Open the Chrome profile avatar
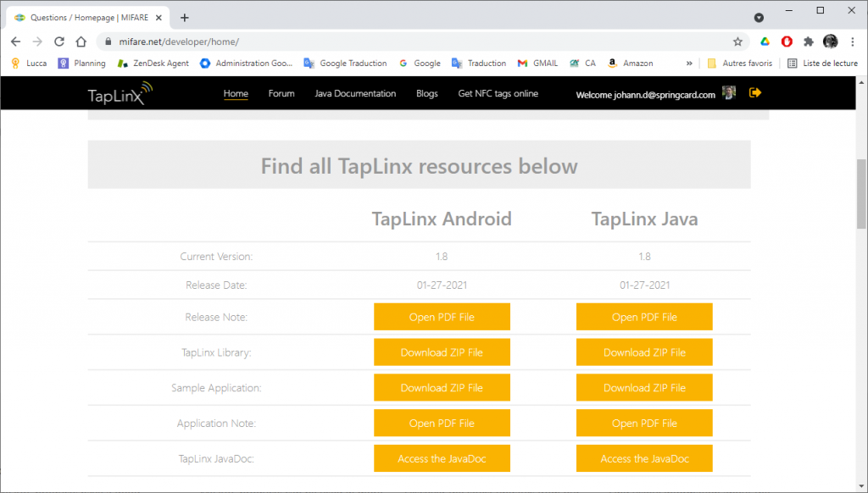This screenshot has width=868, height=493. pos(831,42)
